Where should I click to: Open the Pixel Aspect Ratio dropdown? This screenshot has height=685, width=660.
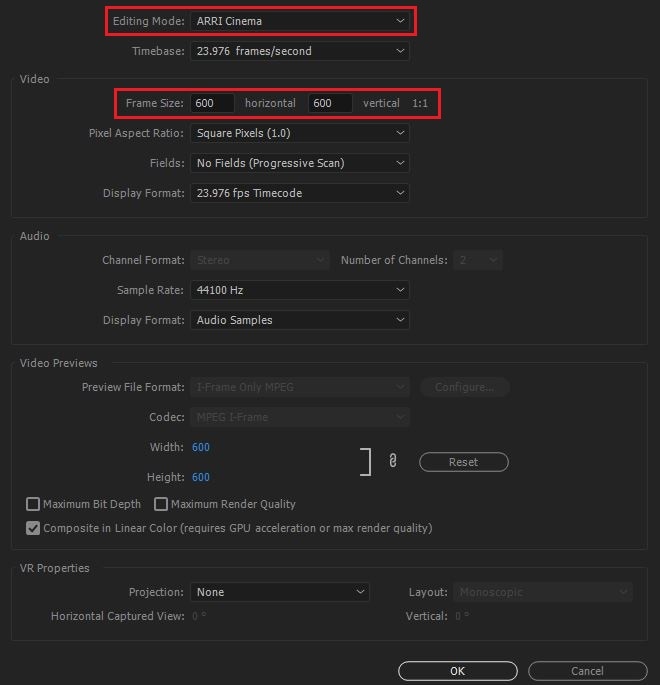pyautogui.click(x=300, y=133)
